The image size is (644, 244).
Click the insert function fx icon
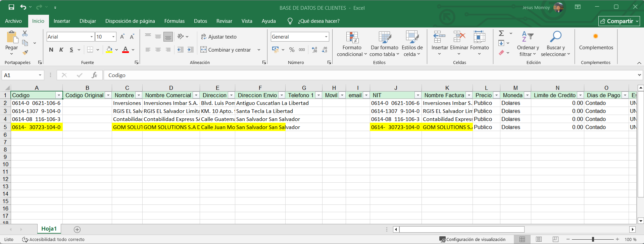pos(95,75)
